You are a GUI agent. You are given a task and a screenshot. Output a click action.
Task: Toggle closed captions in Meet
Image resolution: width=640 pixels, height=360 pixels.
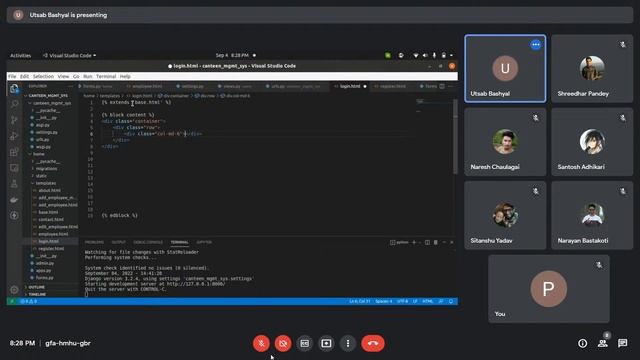pyautogui.click(x=304, y=343)
